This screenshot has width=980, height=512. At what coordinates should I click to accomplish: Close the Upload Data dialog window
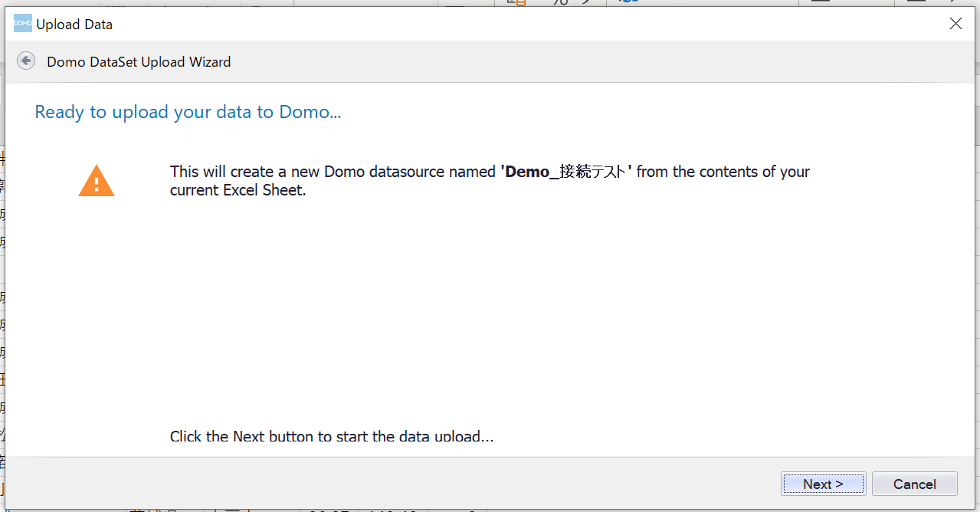pyautogui.click(x=955, y=24)
